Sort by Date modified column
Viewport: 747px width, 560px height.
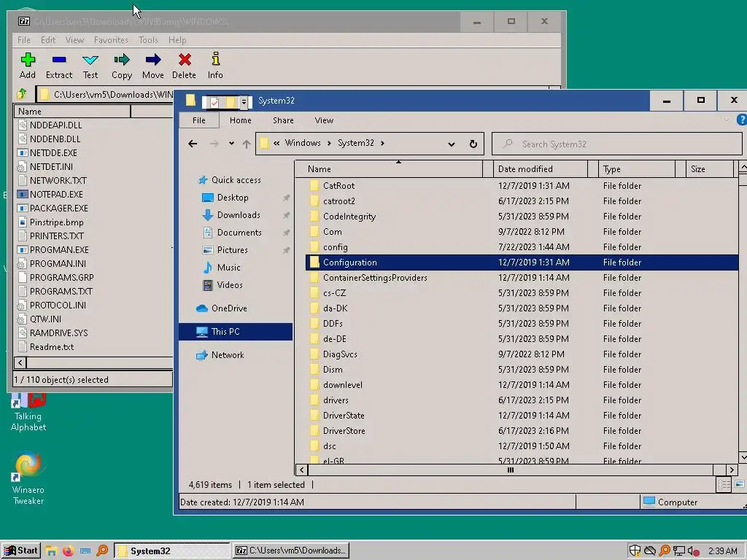[x=541, y=169]
